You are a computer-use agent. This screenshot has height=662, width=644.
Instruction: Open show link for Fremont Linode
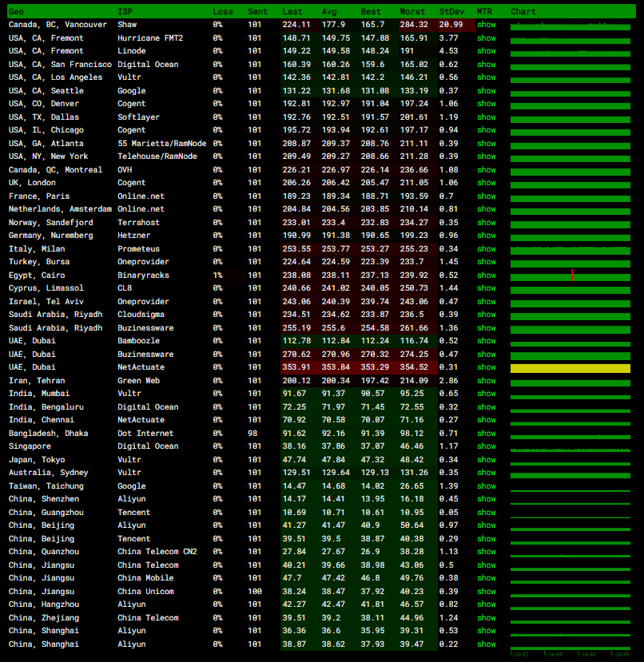point(487,50)
